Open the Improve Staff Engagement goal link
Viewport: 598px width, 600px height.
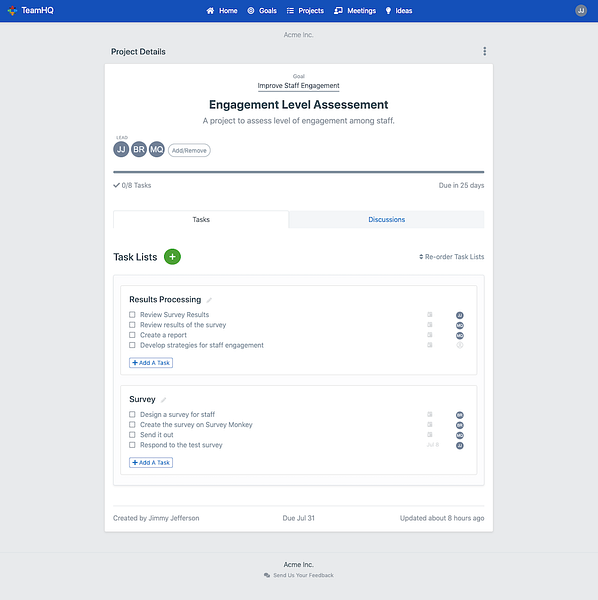tap(298, 86)
